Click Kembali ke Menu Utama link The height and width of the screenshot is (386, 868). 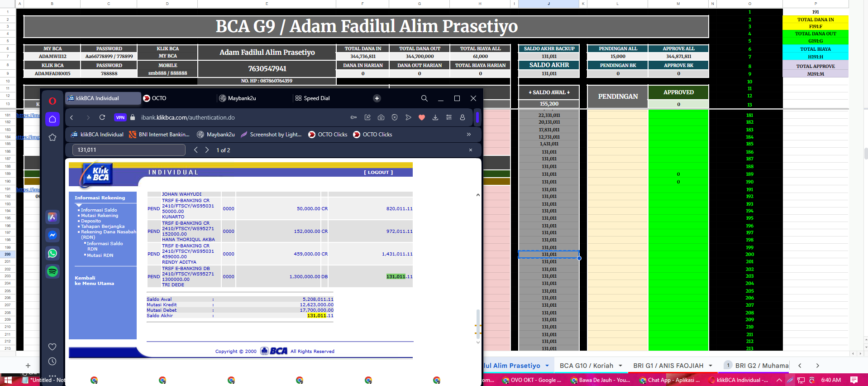94,281
